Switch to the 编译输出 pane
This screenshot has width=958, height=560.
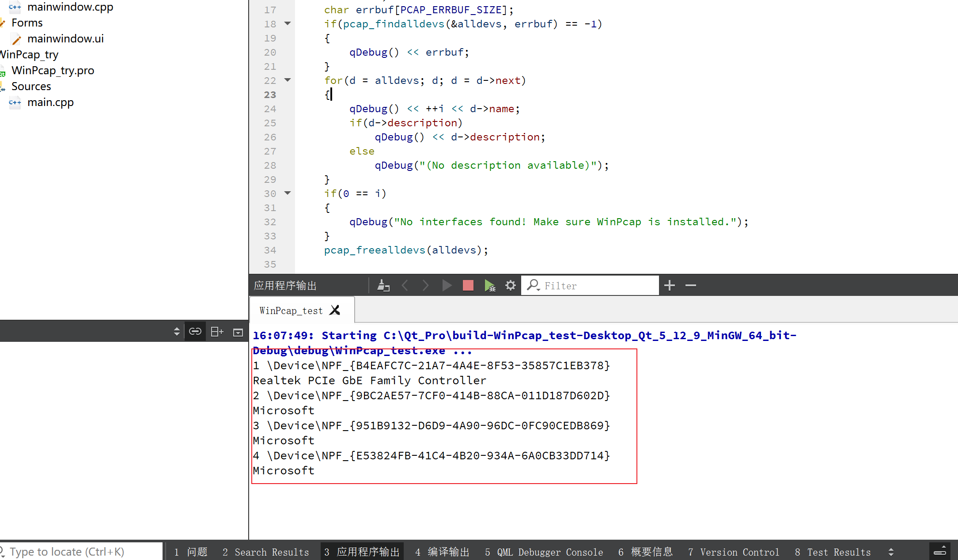click(x=442, y=552)
